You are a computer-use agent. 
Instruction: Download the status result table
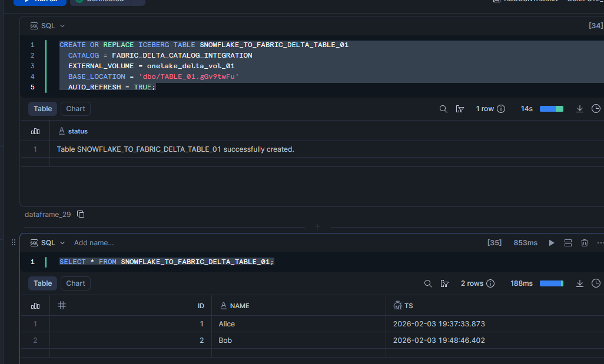(579, 109)
